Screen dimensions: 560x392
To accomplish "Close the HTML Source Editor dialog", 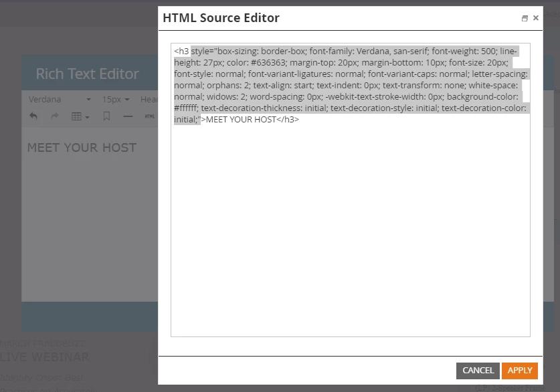I will 535,18.
